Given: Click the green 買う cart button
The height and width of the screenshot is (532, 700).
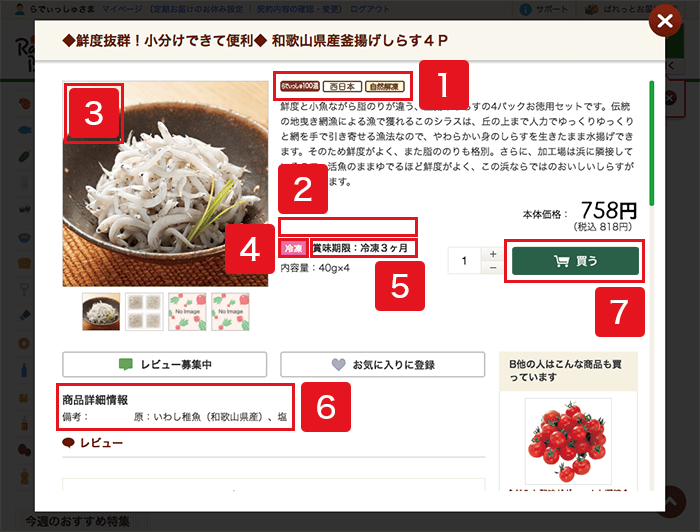Looking at the screenshot, I should click(x=575, y=261).
